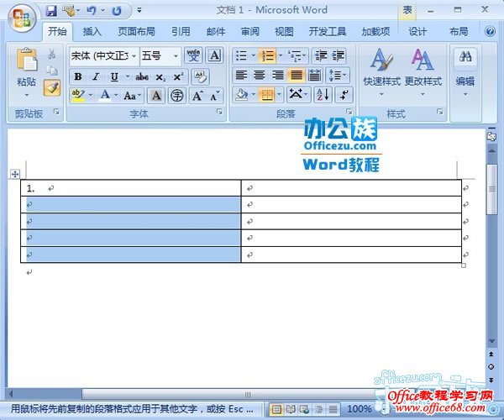Screen dimensions: 504x420
Task: Click the table move handle
Action: [15, 174]
